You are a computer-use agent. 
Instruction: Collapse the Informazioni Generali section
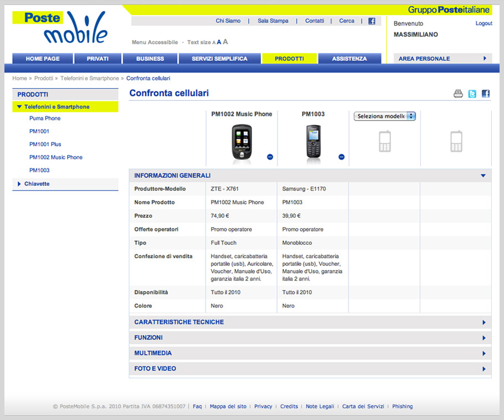tap(310, 176)
